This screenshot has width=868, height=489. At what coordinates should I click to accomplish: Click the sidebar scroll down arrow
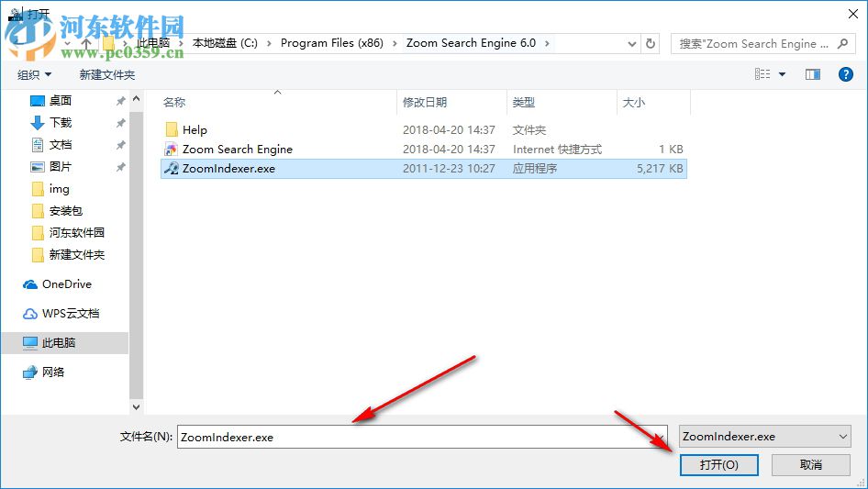(136, 407)
